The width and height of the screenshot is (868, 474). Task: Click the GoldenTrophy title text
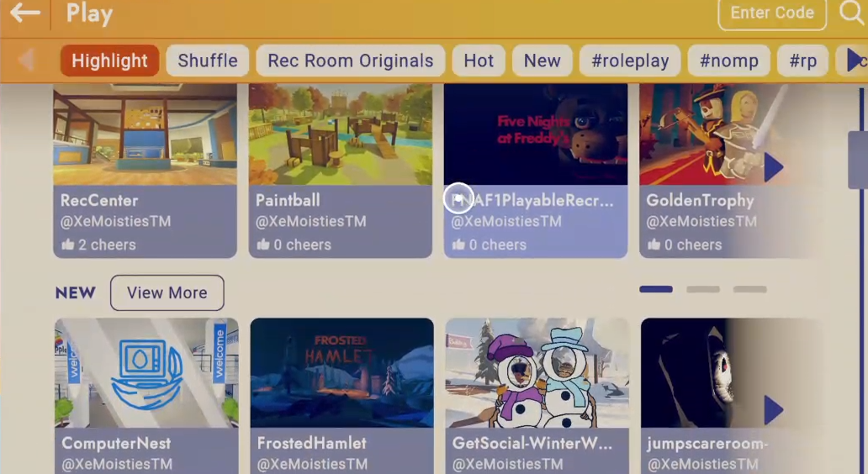700,200
